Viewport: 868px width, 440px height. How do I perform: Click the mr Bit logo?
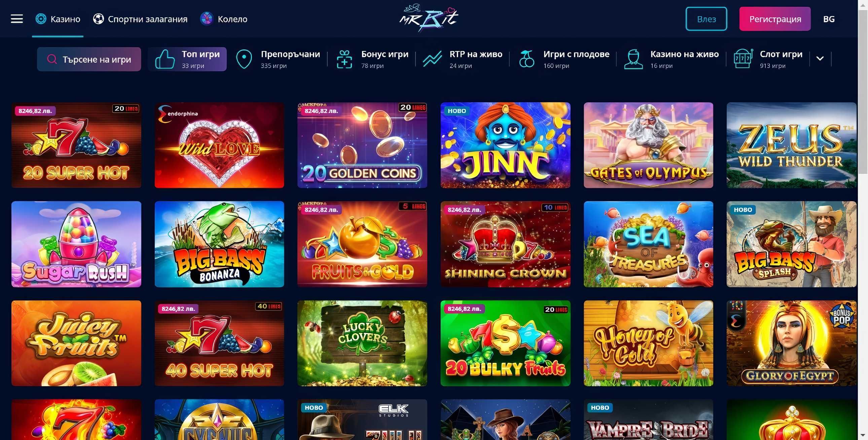[429, 18]
